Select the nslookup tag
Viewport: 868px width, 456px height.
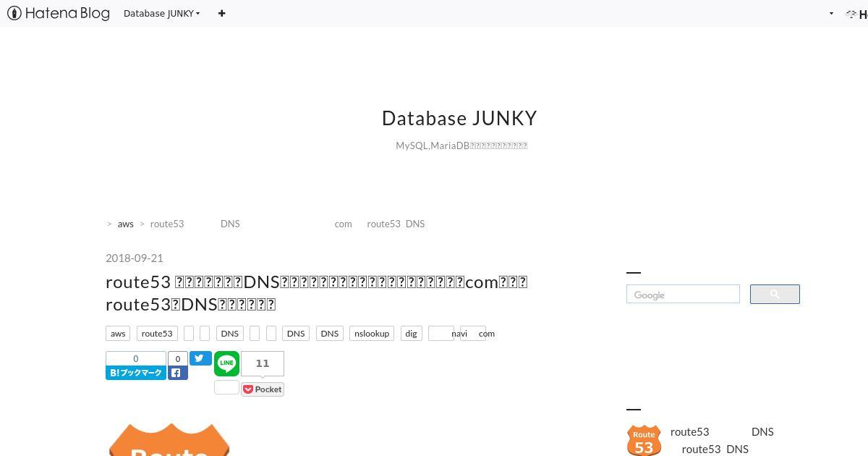373,334
